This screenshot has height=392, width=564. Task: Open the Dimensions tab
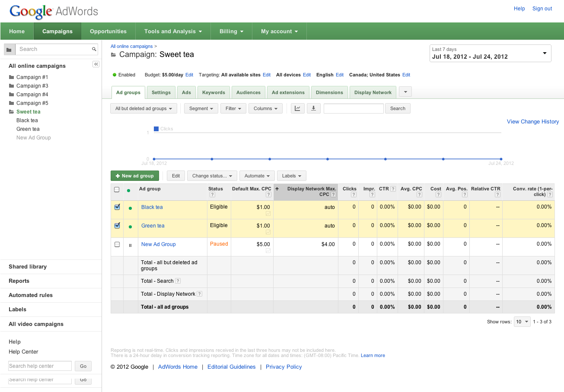[329, 92]
